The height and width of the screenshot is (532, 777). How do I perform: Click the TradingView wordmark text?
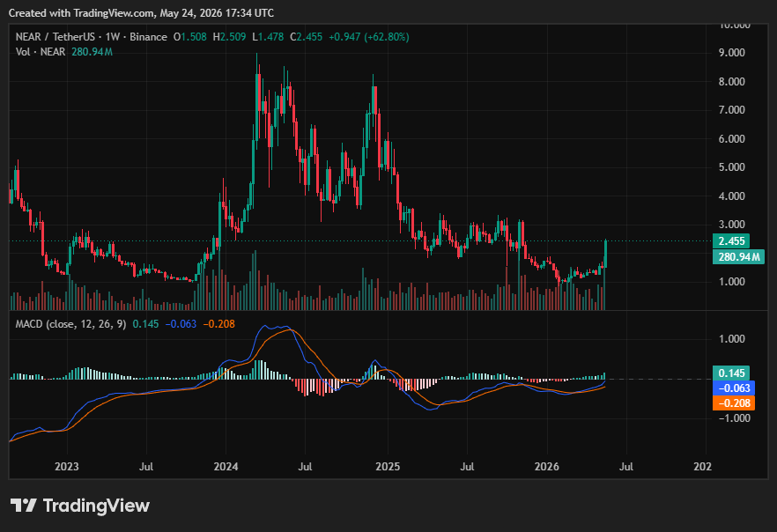point(96,506)
